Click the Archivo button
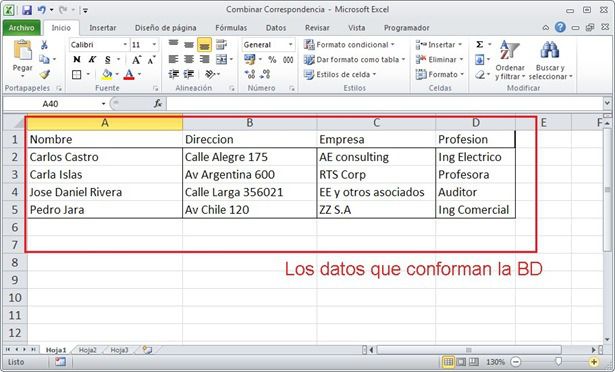615x372 pixels. pyautogui.click(x=22, y=28)
